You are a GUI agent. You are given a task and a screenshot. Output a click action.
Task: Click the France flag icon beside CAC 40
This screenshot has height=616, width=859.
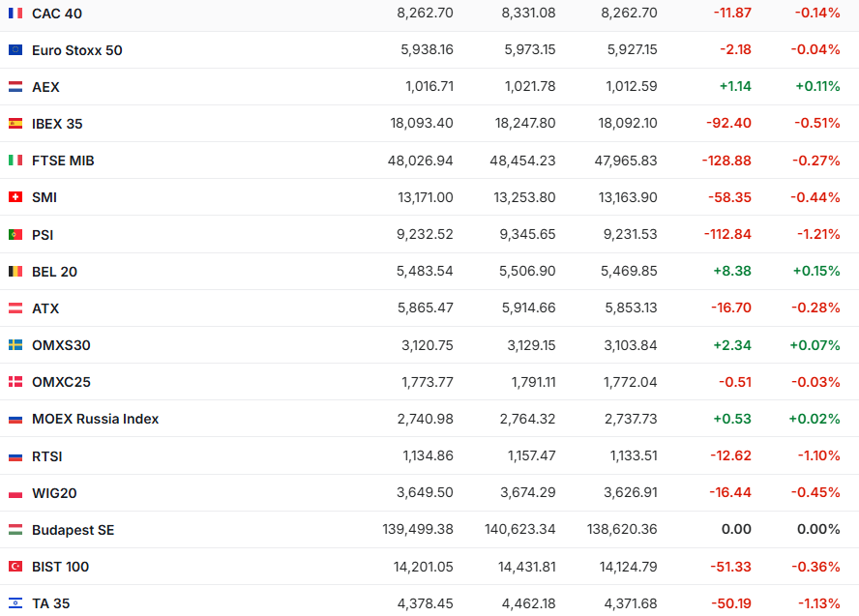[15, 14]
